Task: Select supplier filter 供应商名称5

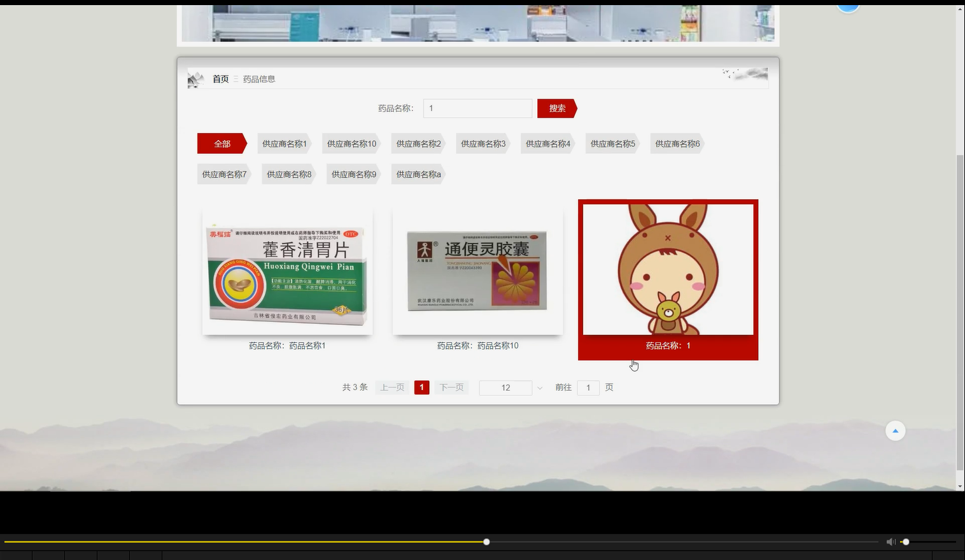Action: (611, 143)
